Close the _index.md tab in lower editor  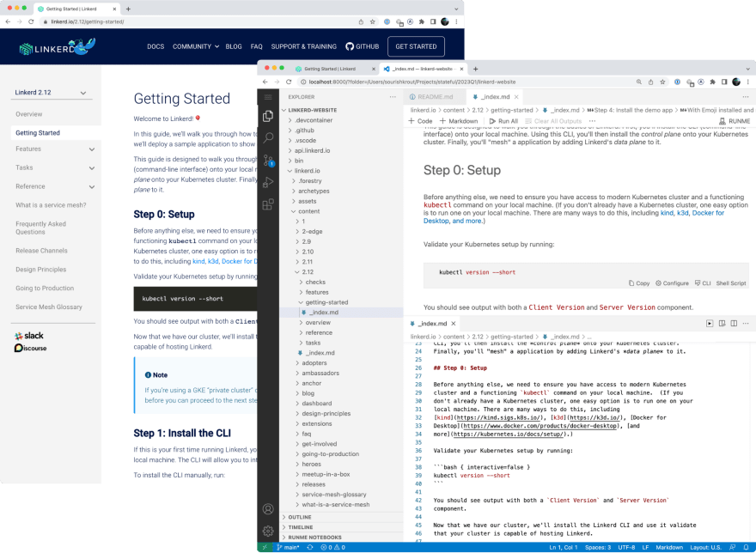(x=454, y=324)
